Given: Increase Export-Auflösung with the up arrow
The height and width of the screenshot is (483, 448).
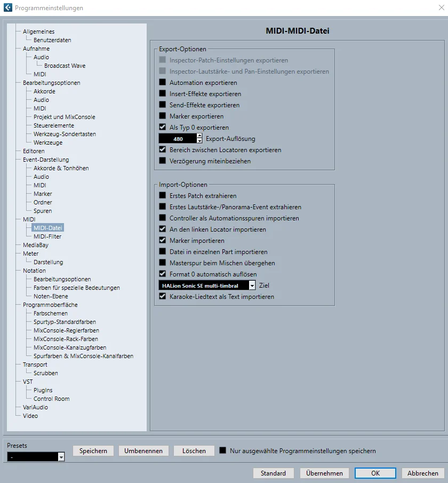Looking at the screenshot, I should pos(199,136).
